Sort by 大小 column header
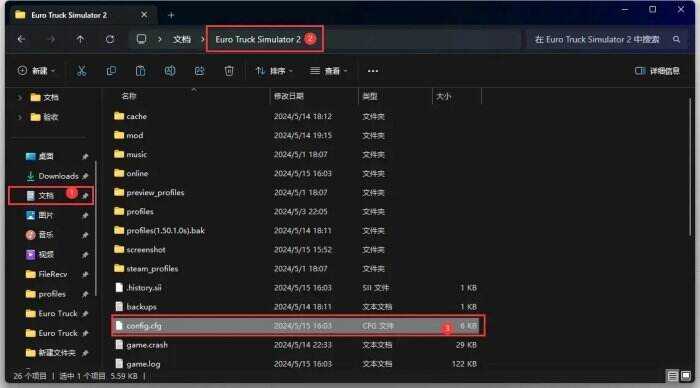This screenshot has height=388, width=700. pyautogui.click(x=443, y=96)
